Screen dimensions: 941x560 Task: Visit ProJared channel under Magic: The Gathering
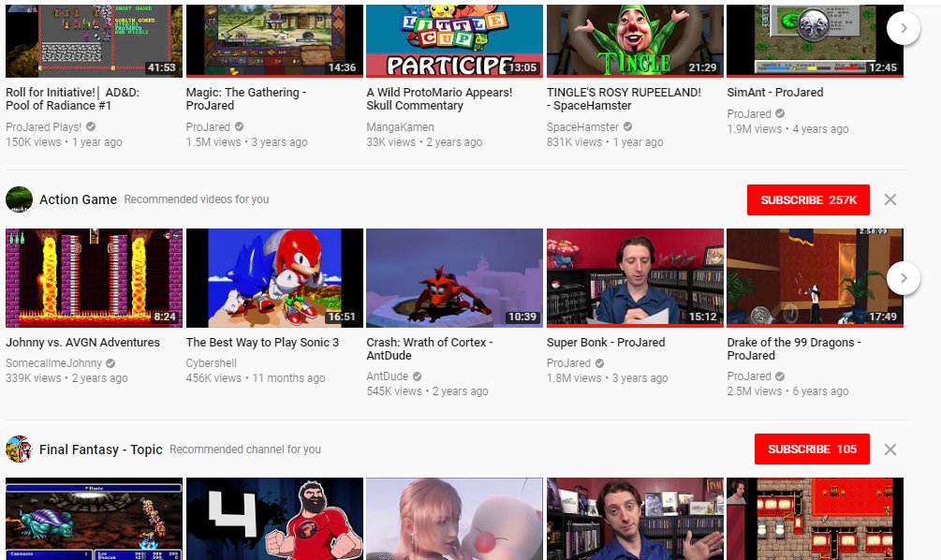click(x=208, y=126)
